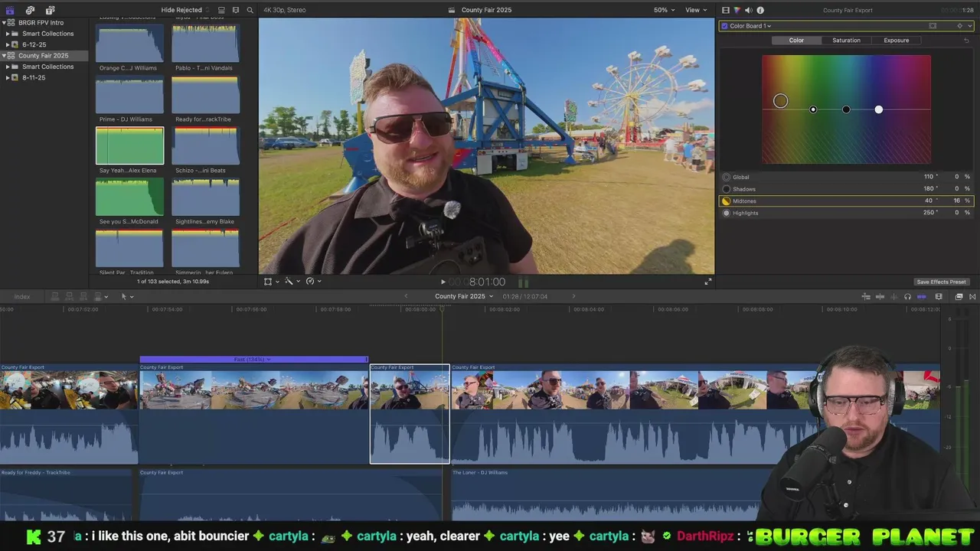Enter full screen viewer playback
The image size is (980, 551).
point(708,282)
